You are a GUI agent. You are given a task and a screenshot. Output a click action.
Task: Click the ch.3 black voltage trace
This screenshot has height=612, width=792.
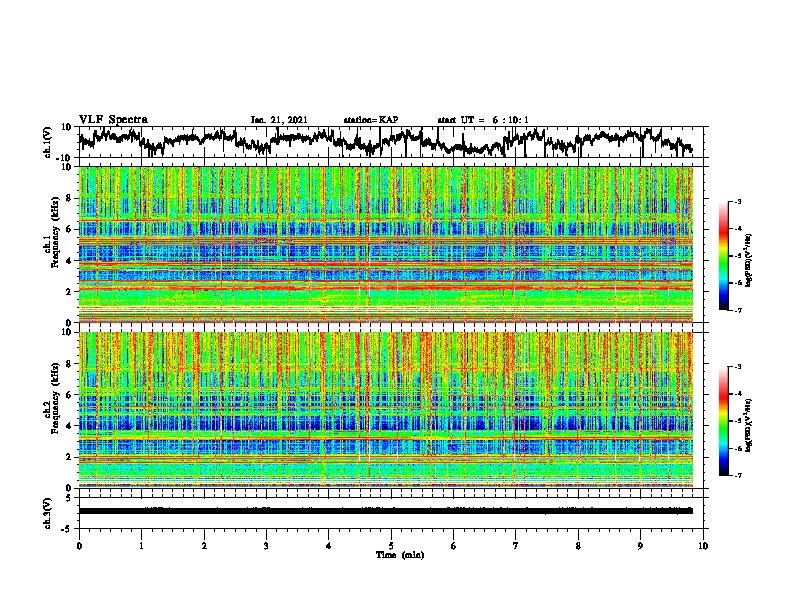tap(385, 511)
